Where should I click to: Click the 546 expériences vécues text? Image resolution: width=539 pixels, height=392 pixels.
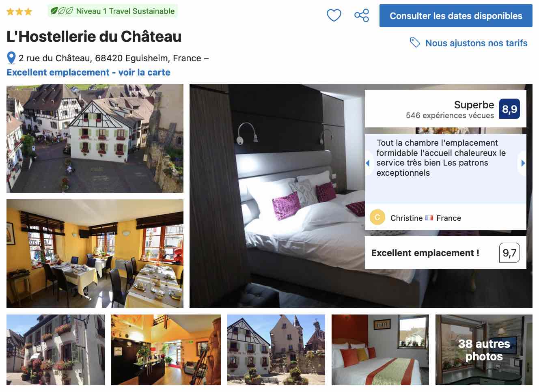click(450, 116)
